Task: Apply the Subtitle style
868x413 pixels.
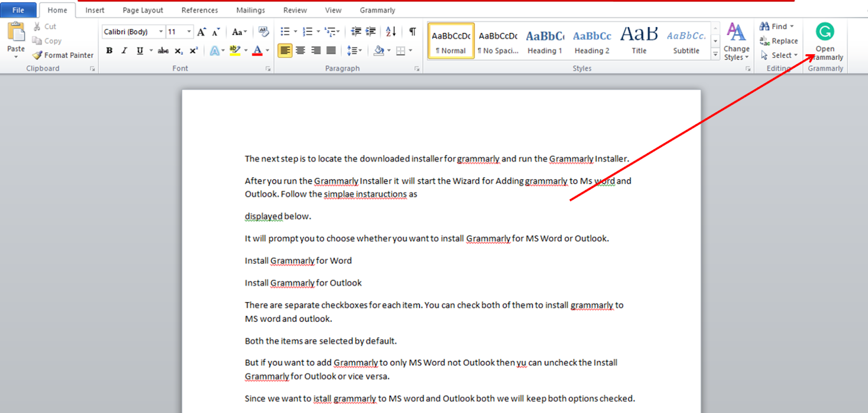Action: pyautogui.click(x=686, y=41)
